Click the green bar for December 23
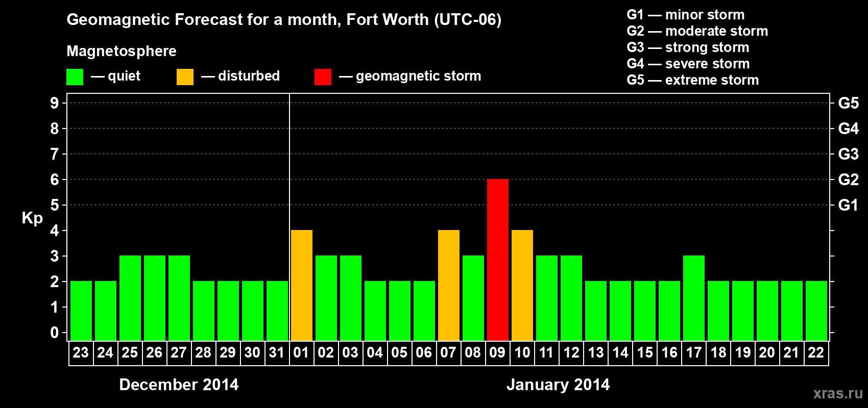868x408 pixels. coord(81,311)
